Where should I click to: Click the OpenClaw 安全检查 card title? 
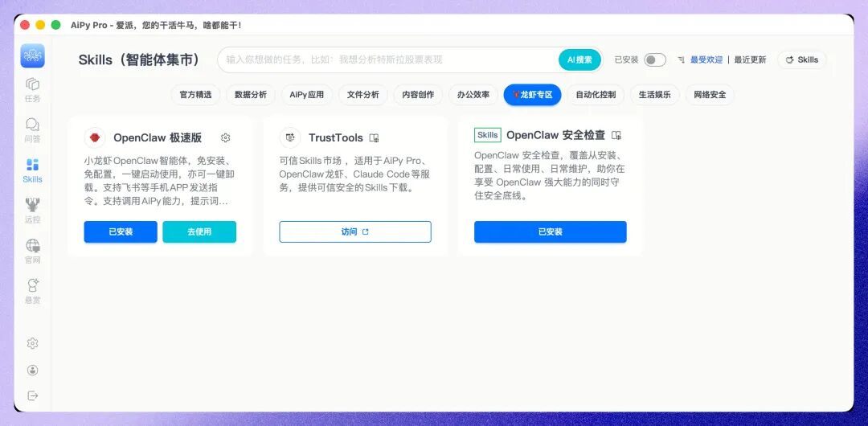point(556,135)
